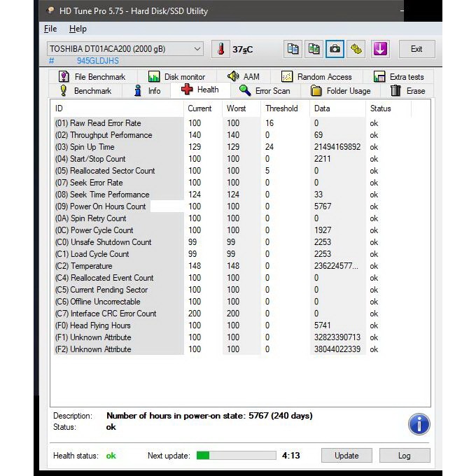Switch to the Error Scan tab
This screenshot has height=476, width=476.
265,91
